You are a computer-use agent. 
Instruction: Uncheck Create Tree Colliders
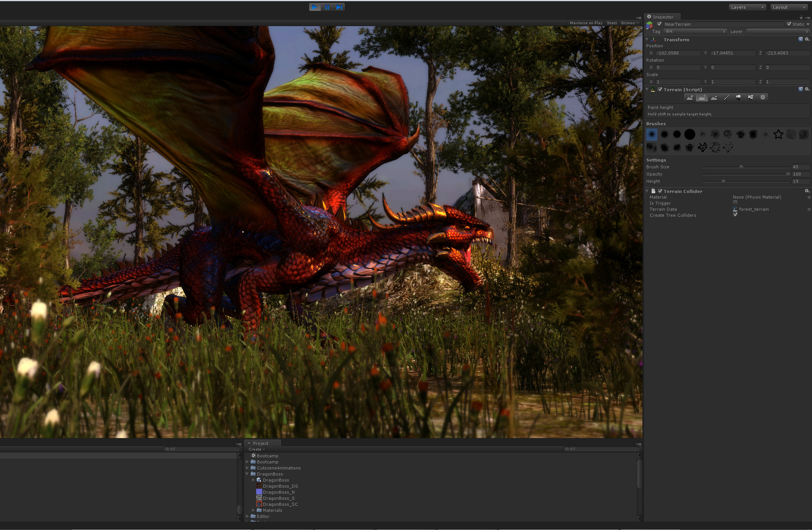[x=735, y=215]
